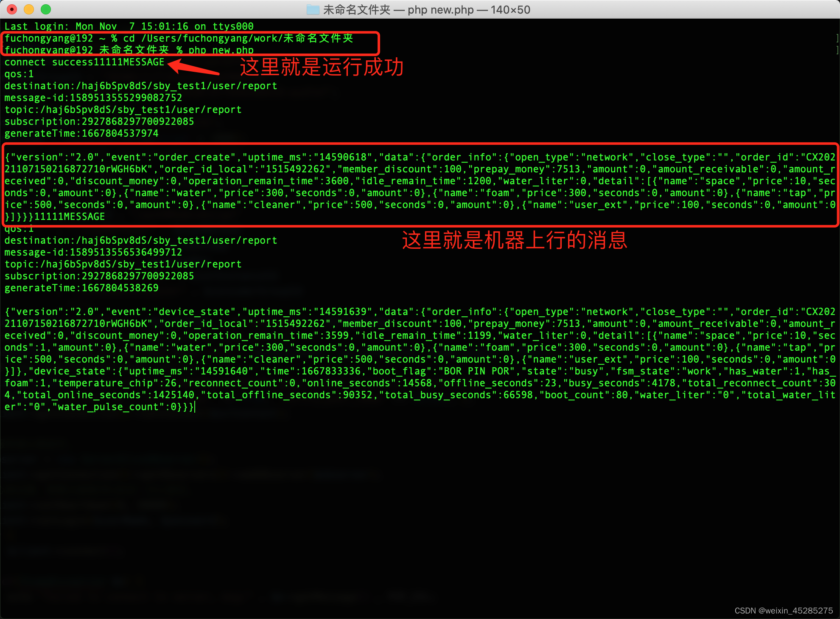840x619 pixels.
Task: Click the red annotation about machine upstream messages
Action: [x=514, y=240]
